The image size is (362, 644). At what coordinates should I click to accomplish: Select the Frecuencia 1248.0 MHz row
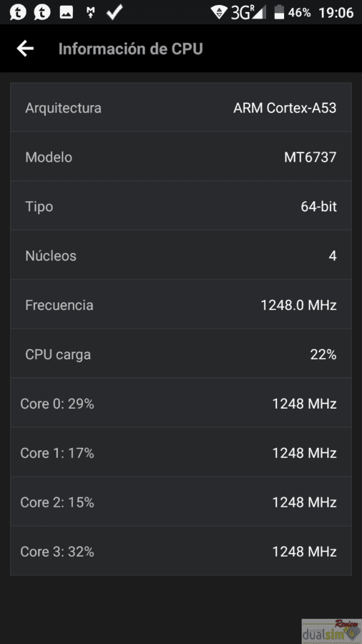[181, 304]
